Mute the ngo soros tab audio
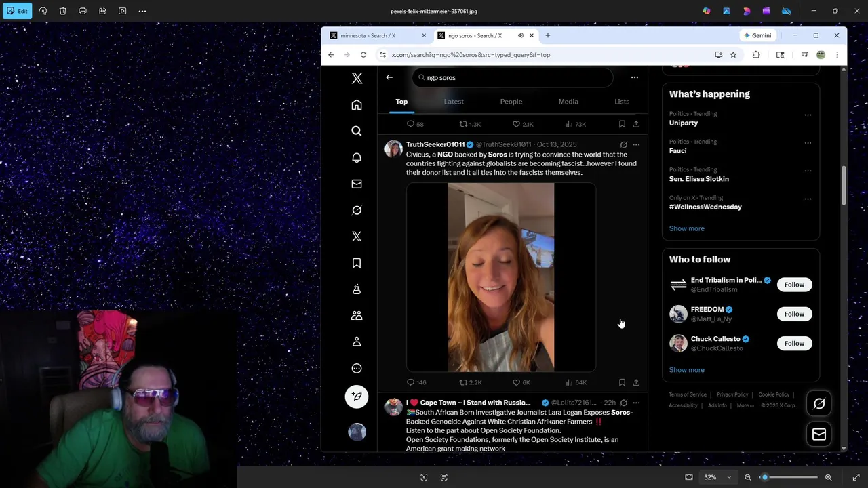This screenshot has width=868, height=488. point(521,35)
